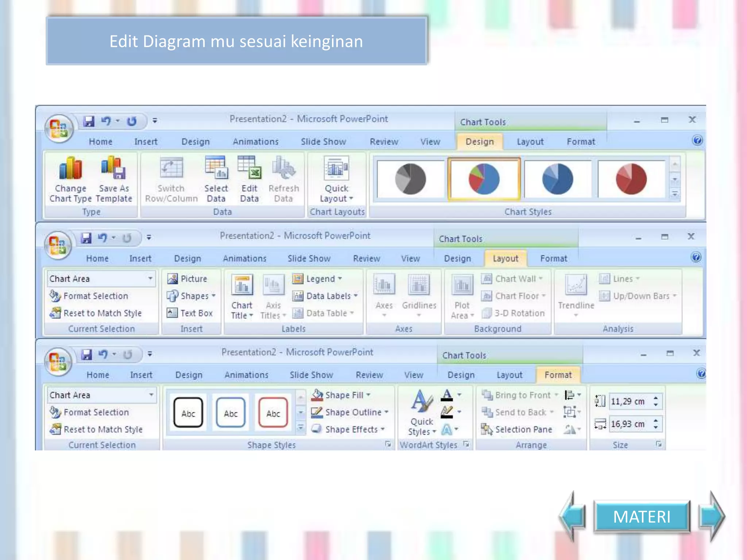
Task: Insert a Text Box
Action: (190, 313)
